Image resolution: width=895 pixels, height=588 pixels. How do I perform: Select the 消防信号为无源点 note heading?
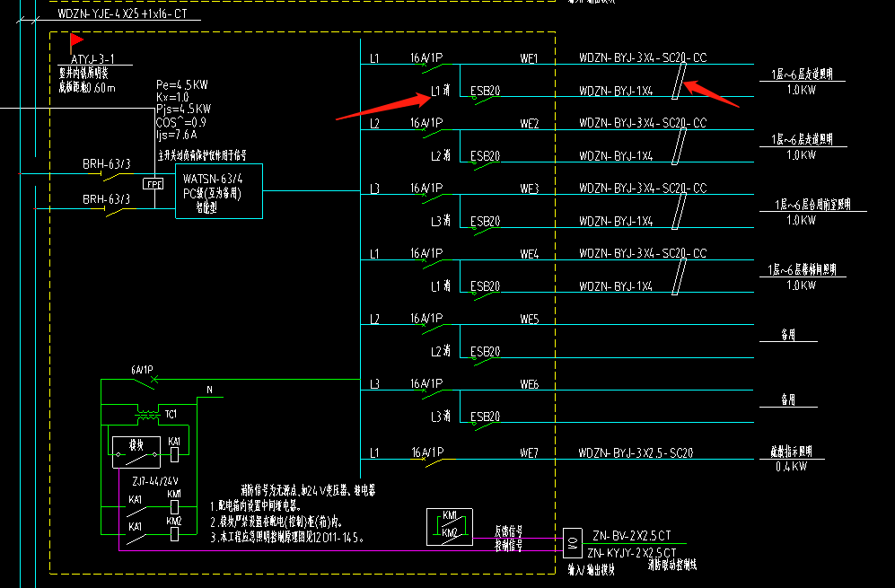(308, 490)
